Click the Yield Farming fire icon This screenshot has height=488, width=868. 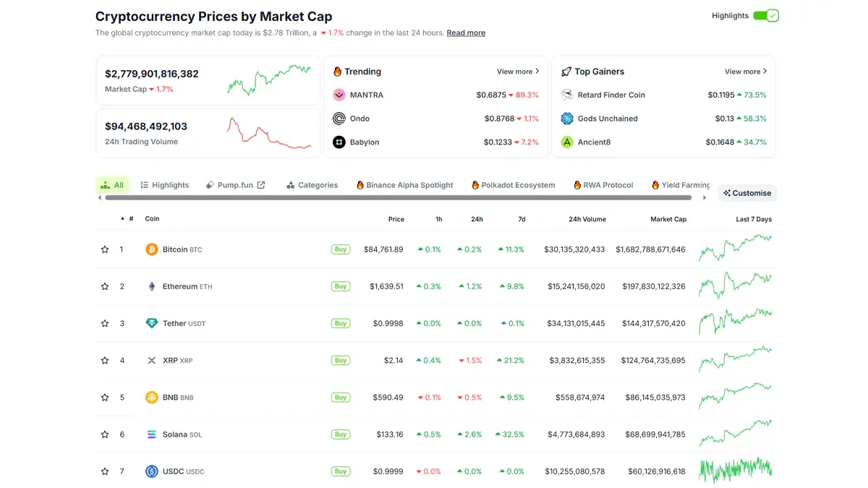[x=655, y=185]
